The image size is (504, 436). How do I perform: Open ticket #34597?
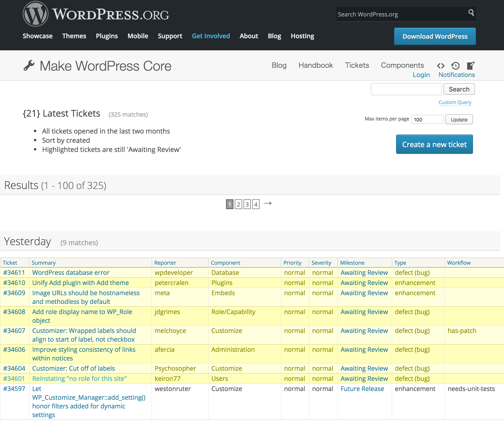(14, 389)
